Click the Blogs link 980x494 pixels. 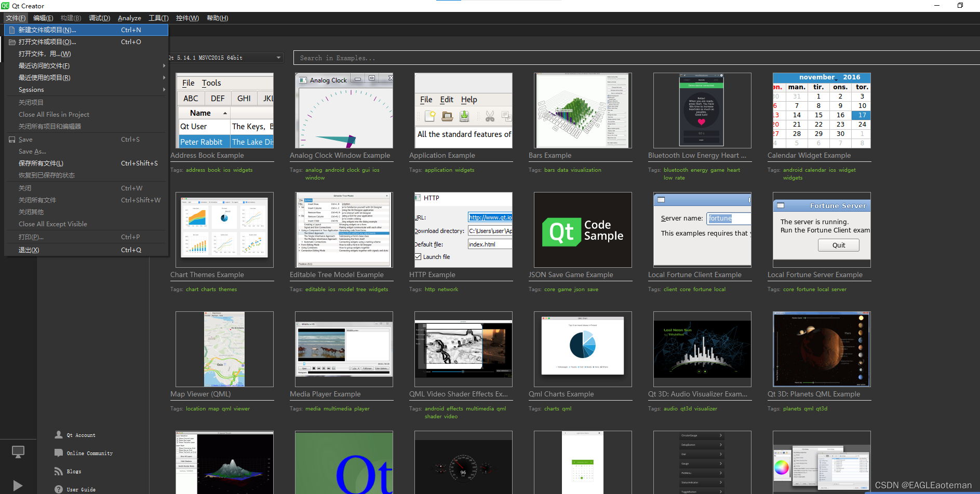(x=74, y=472)
